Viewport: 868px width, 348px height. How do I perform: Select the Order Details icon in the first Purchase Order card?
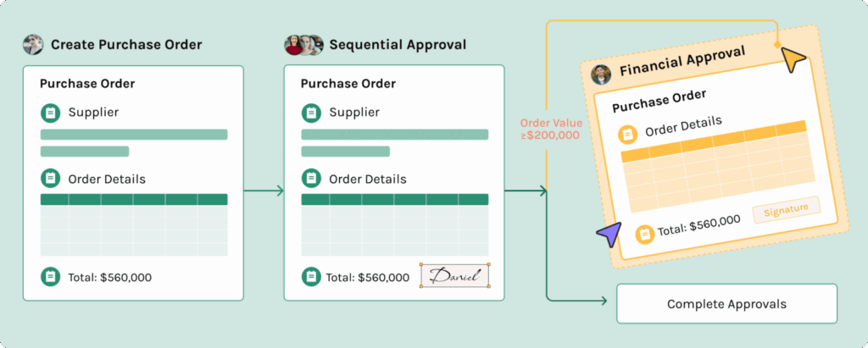click(50, 179)
